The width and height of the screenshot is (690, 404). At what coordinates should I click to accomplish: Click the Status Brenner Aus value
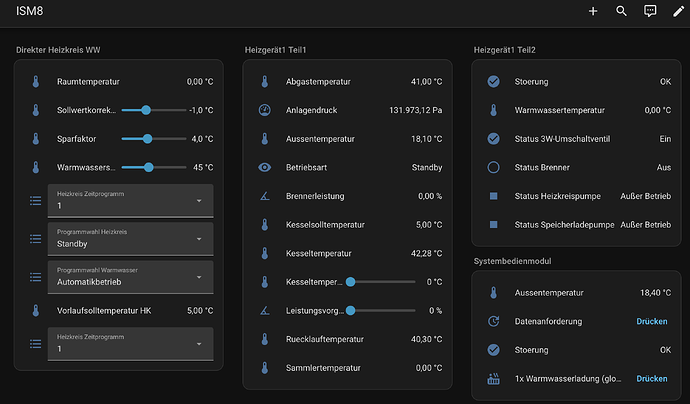coord(664,167)
